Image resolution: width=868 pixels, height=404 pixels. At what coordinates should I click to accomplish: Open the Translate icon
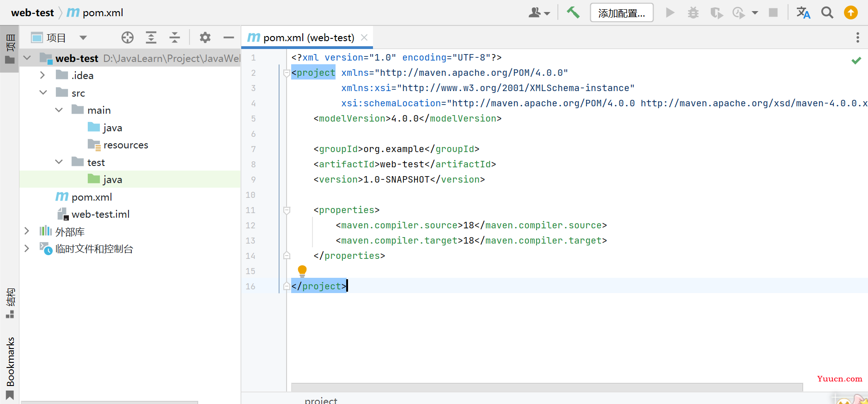coord(803,12)
